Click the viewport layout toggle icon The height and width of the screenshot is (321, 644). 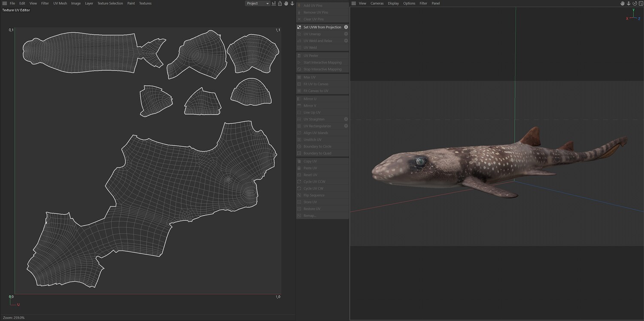click(x=640, y=3)
